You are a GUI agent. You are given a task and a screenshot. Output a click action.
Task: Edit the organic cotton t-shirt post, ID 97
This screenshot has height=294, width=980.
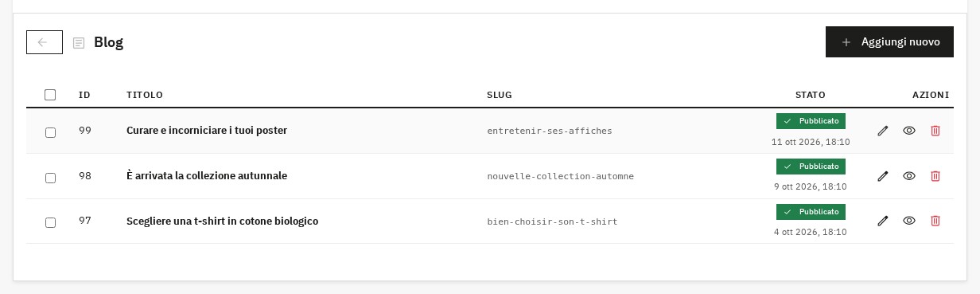pos(882,221)
